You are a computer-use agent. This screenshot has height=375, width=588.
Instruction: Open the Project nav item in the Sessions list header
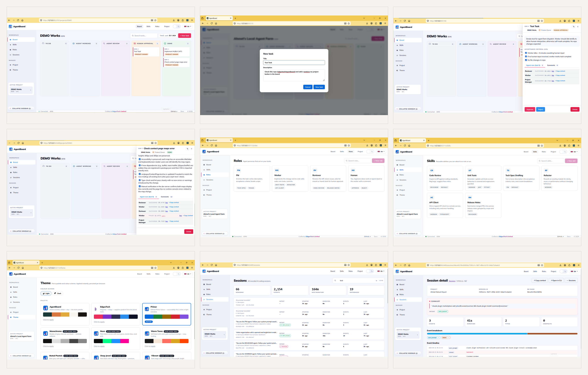tap(360, 271)
